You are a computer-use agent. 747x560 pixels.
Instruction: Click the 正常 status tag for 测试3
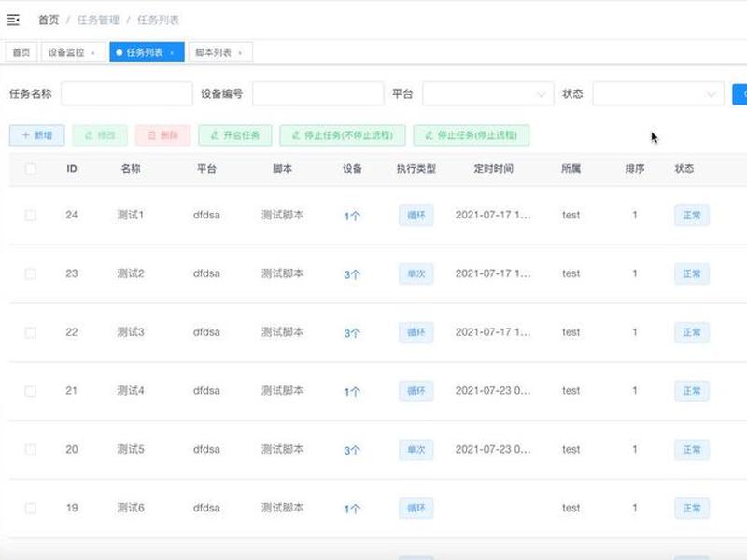[x=692, y=332]
